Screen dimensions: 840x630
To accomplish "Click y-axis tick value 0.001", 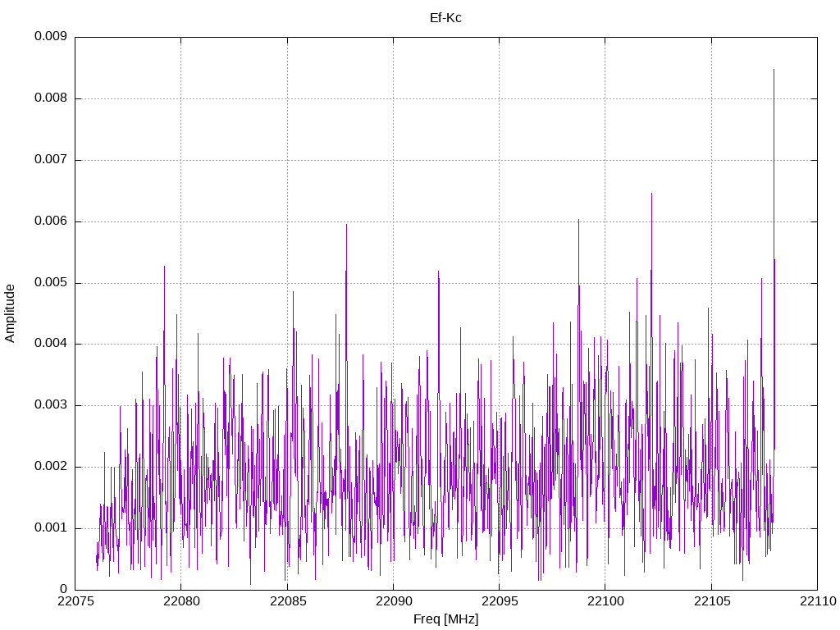I will (x=51, y=528).
